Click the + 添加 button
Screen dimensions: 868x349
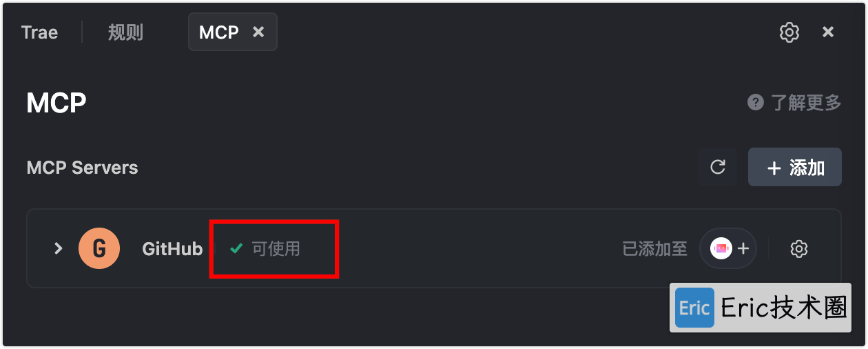click(795, 167)
